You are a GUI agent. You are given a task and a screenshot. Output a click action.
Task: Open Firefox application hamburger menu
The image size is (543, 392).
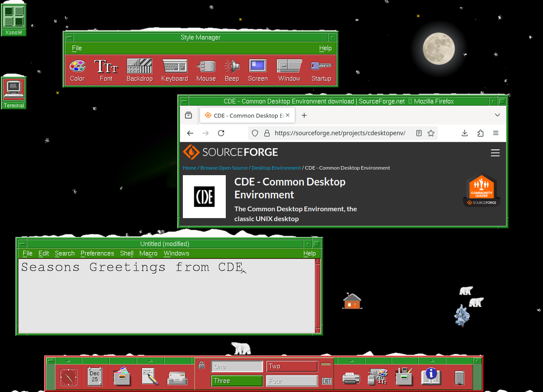[496, 133]
